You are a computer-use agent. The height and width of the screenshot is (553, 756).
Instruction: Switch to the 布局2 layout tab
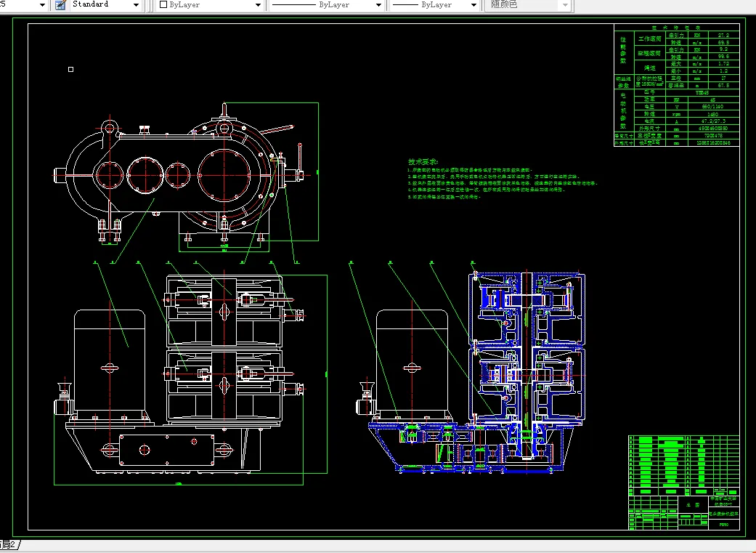(x=9, y=545)
